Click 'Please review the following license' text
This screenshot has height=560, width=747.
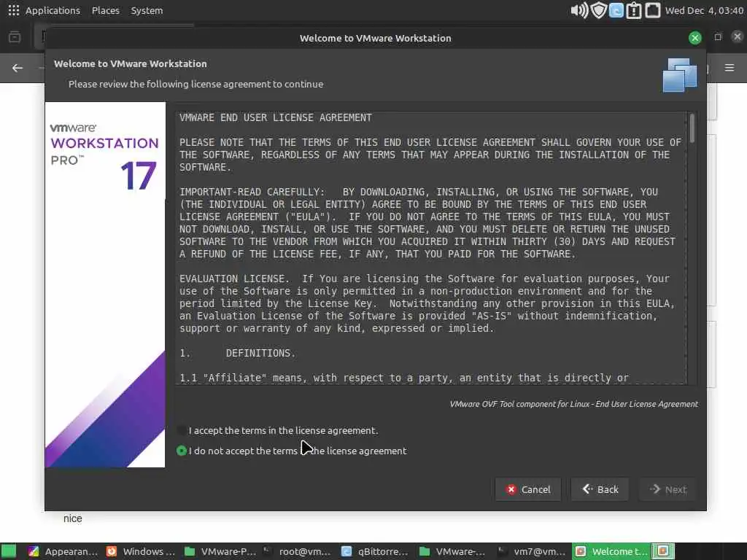click(196, 84)
